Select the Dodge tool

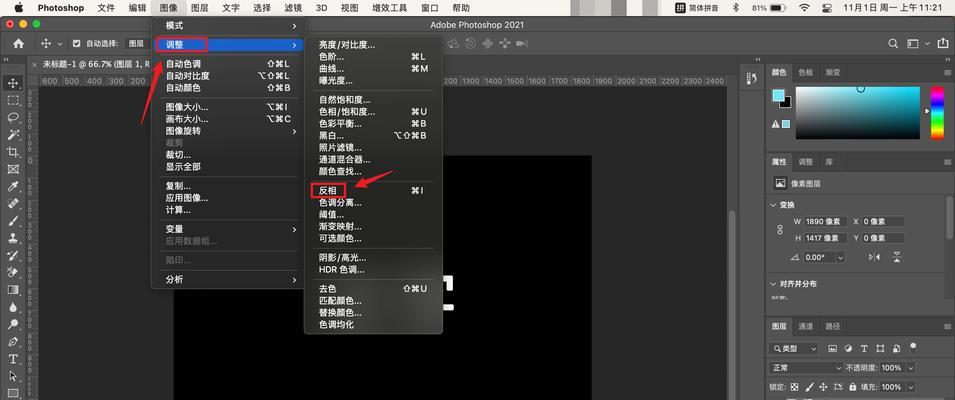13,324
